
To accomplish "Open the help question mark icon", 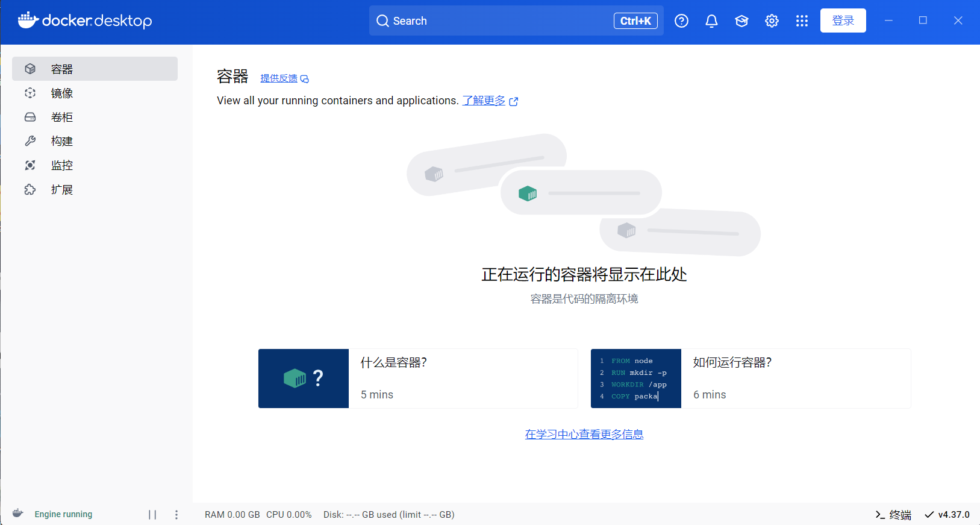I will click(x=681, y=21).
